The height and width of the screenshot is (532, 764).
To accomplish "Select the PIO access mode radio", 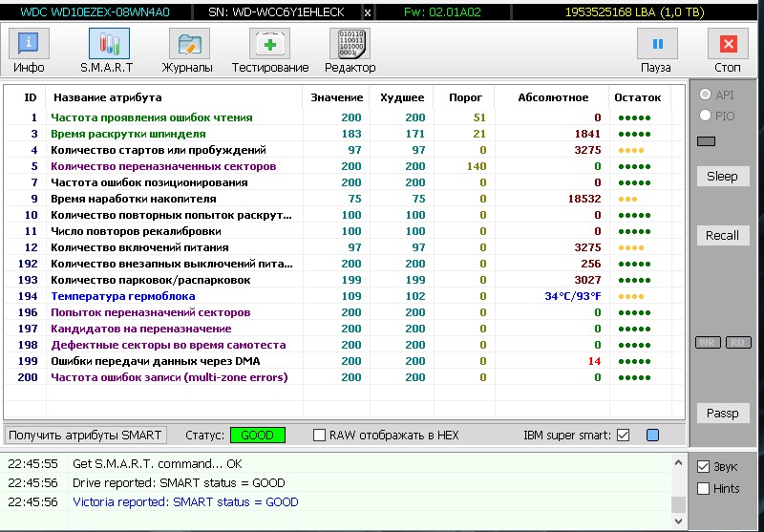I will [x=705, y=116].
